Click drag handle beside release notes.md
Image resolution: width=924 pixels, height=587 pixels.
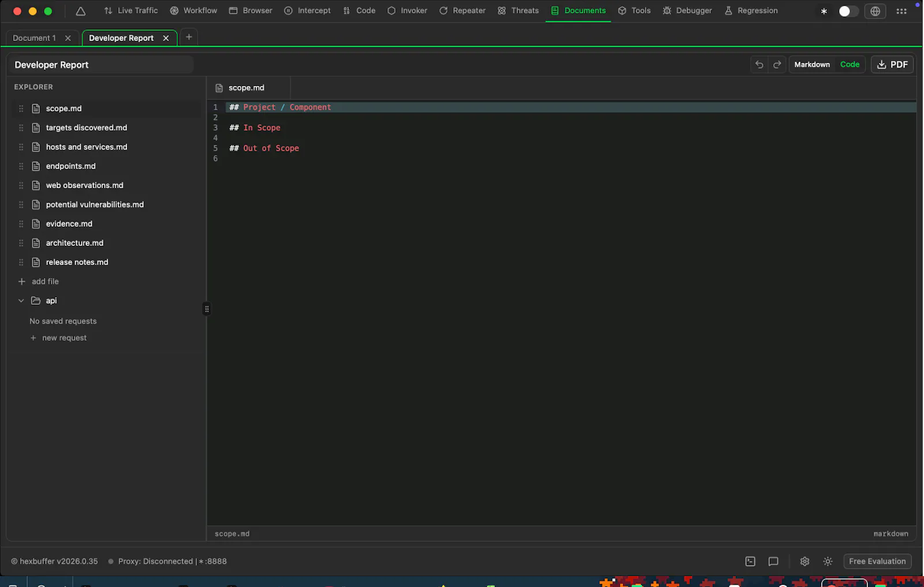(21, 262)
